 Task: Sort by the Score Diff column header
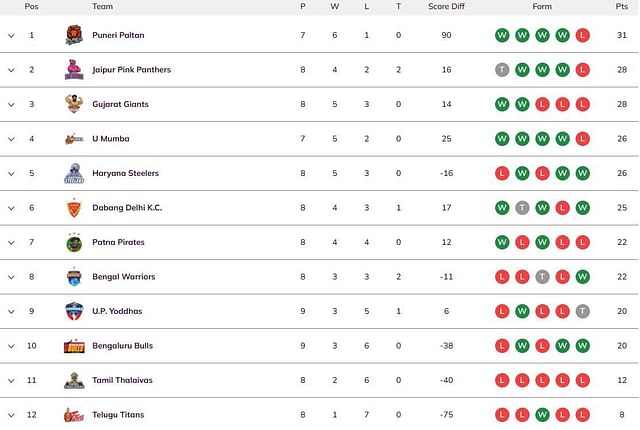pos(446,7)
